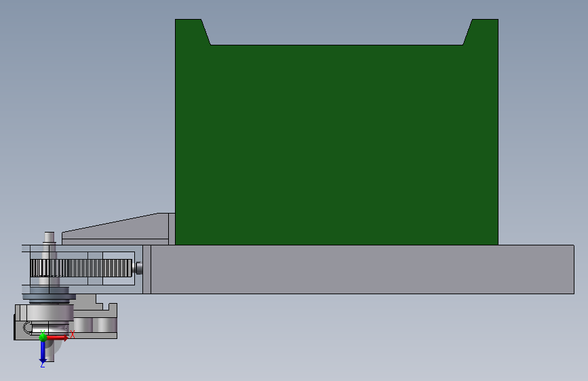Select the shaft tip above the gear

[49, 237]
